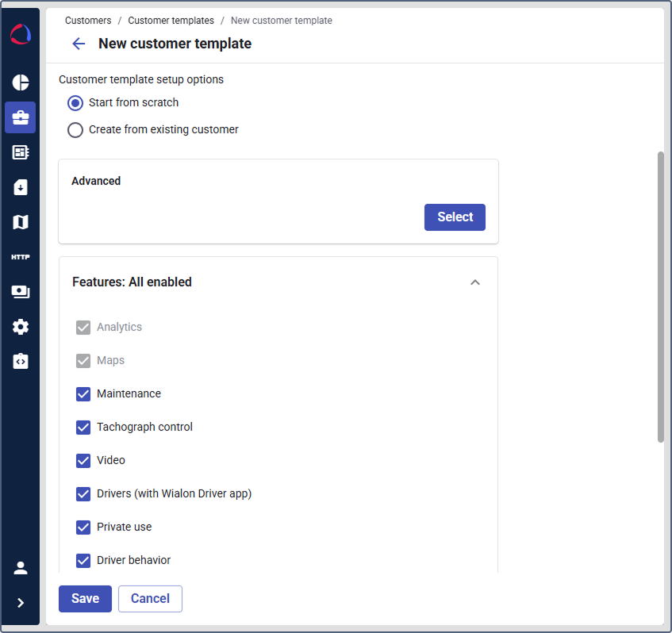Viewport: 672px width, 633px height.
Task: Toggle the Video feature checkbox
Action: (x=83, y=461)
